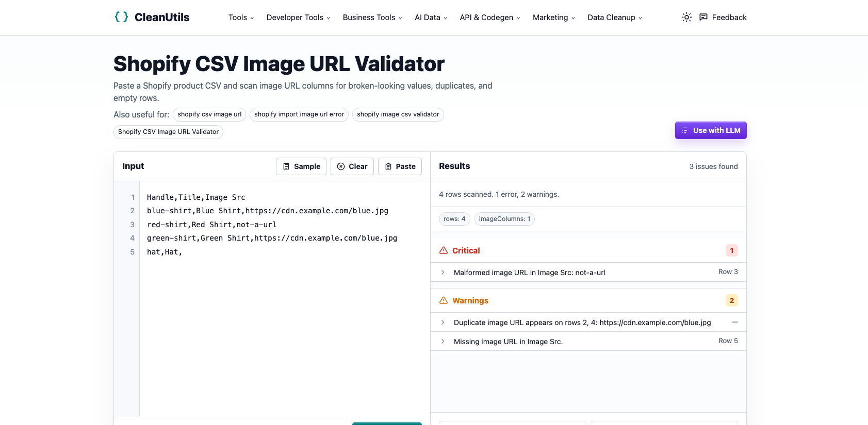
Task: Click the Warnings orange triangle icon
Action: coord(444,300)
